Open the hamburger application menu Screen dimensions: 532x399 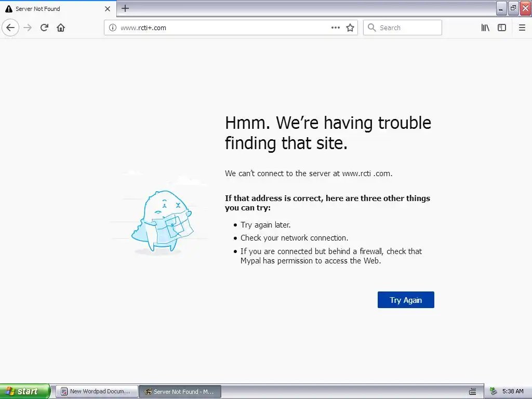pos(522,28)
